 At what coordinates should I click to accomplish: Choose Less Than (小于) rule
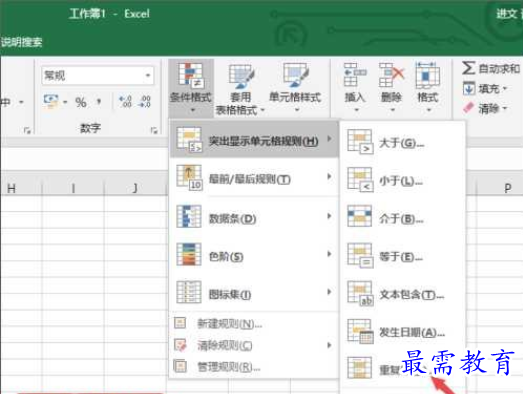[x=402, y=181]
